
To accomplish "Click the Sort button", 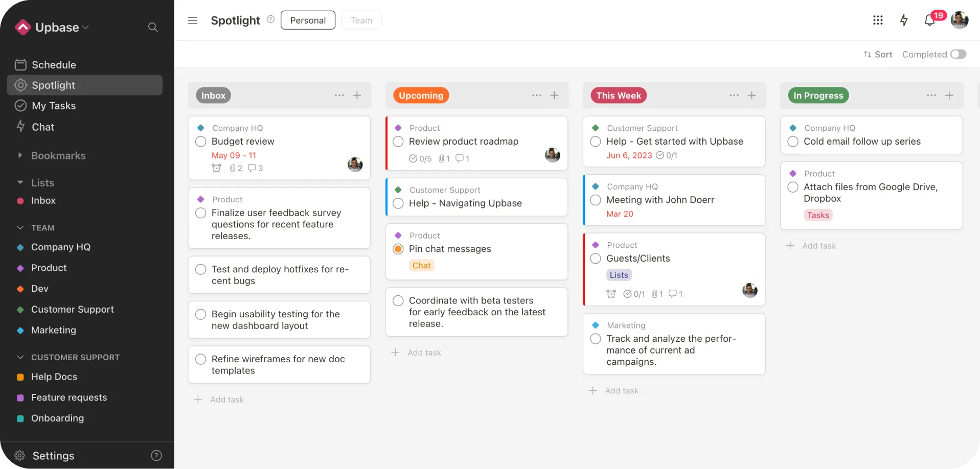I will pyautogui.click(x=878, y=54).
